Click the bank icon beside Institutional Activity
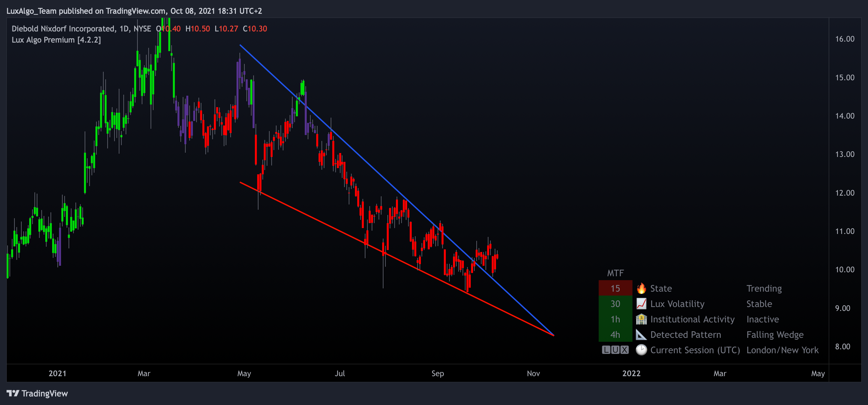 coord(641,319)
